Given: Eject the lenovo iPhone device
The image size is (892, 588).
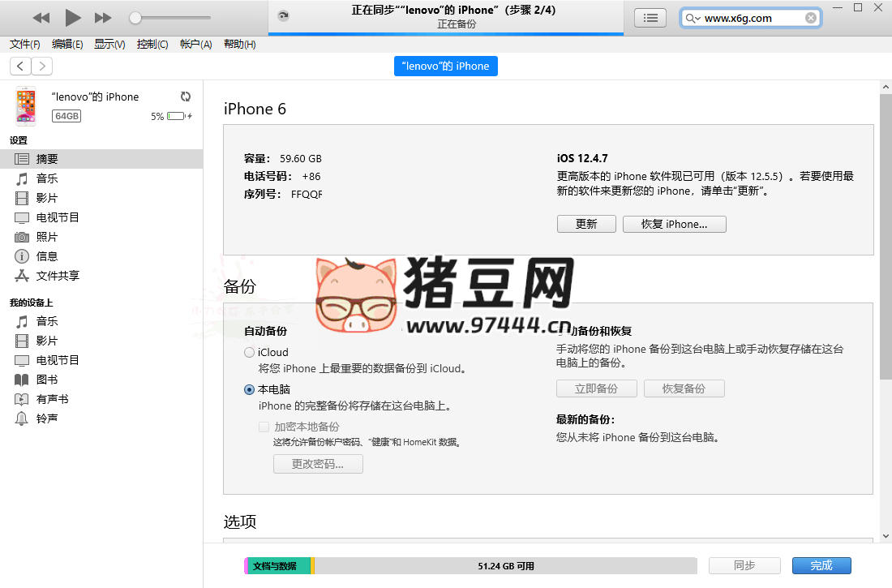Looking at the screenshot, I should click(186, 96).
